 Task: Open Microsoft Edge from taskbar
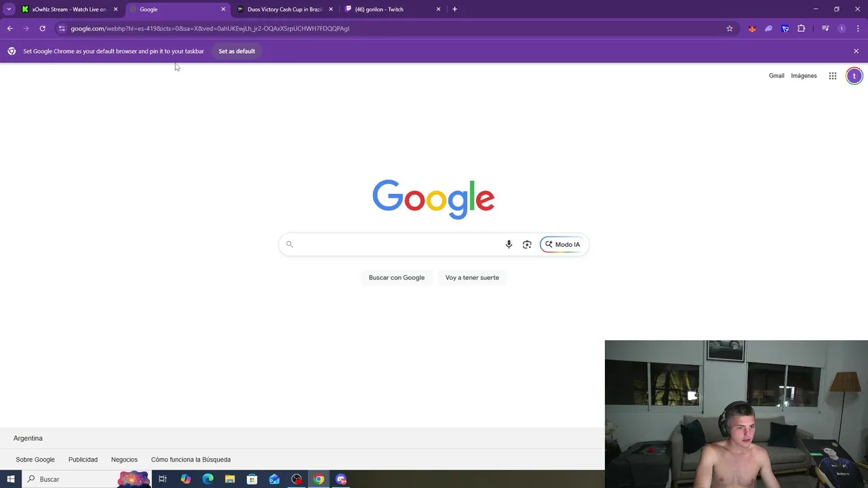coord(208,479)
